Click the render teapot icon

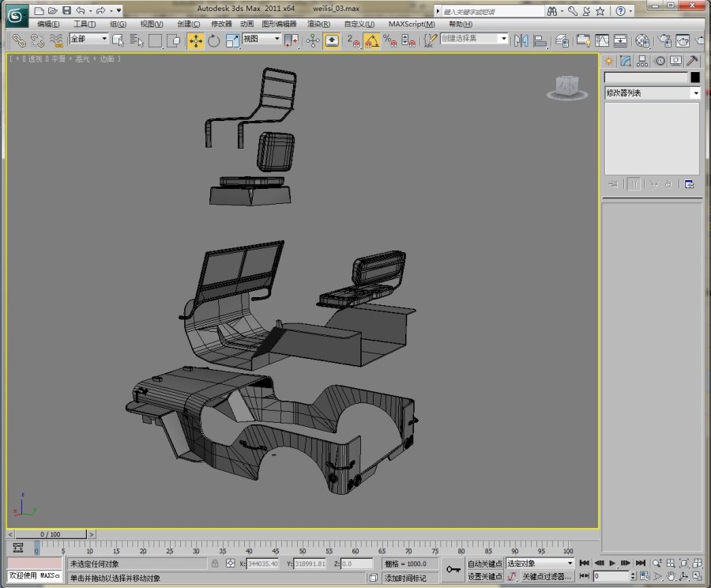683,41
